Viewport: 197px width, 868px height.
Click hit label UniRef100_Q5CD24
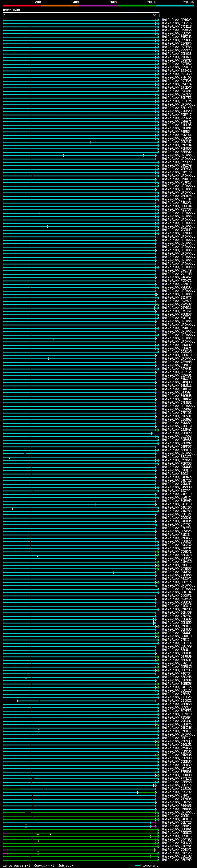click(176, 816)
